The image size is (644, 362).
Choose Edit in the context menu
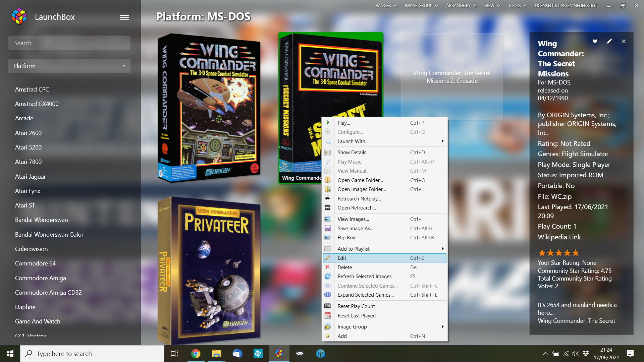coord(385,258)
